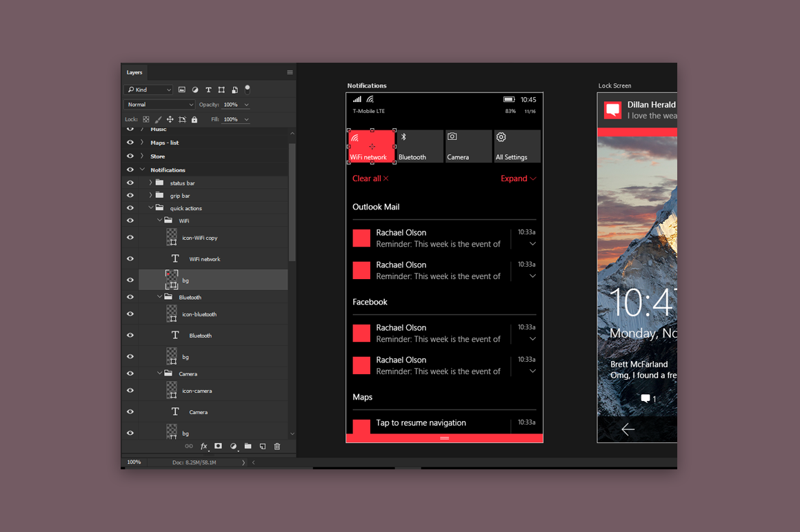
Task: Turn off layer filtering switch
Action: click(x=248, y=89)
